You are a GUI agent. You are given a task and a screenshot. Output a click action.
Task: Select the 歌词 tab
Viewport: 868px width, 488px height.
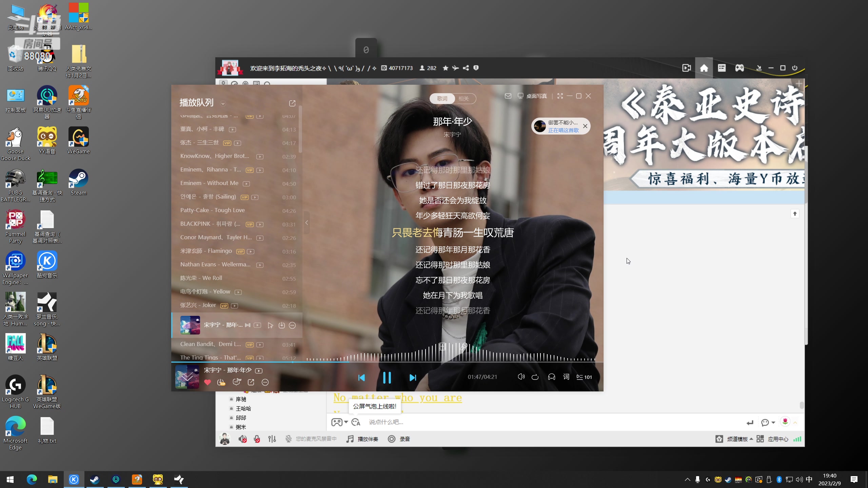click(442, 99)
